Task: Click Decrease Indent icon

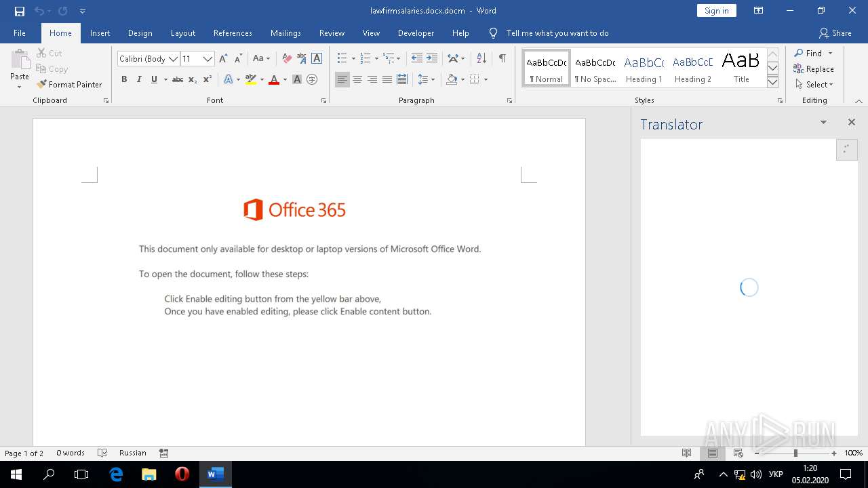Action: click(x=417, y=59)
